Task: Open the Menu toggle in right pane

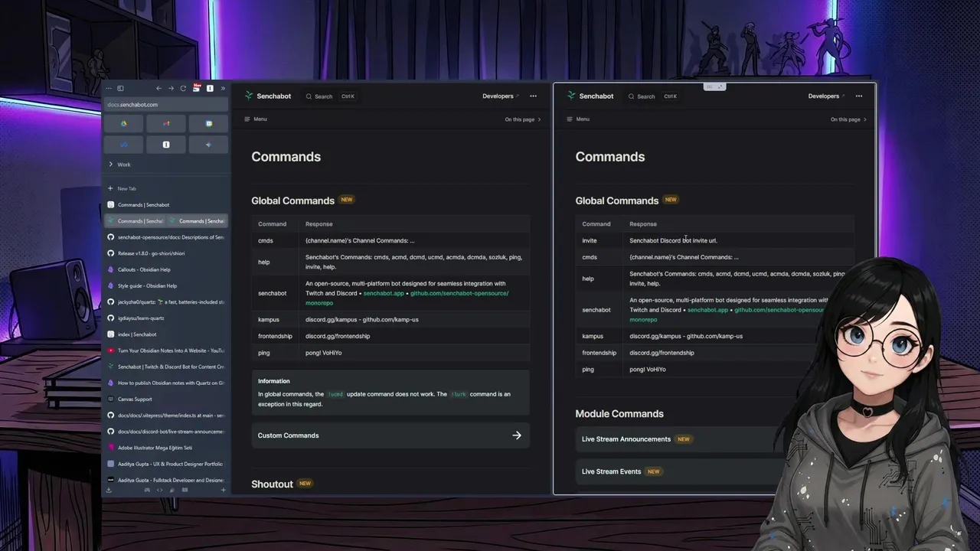Action: pos(578,119)
